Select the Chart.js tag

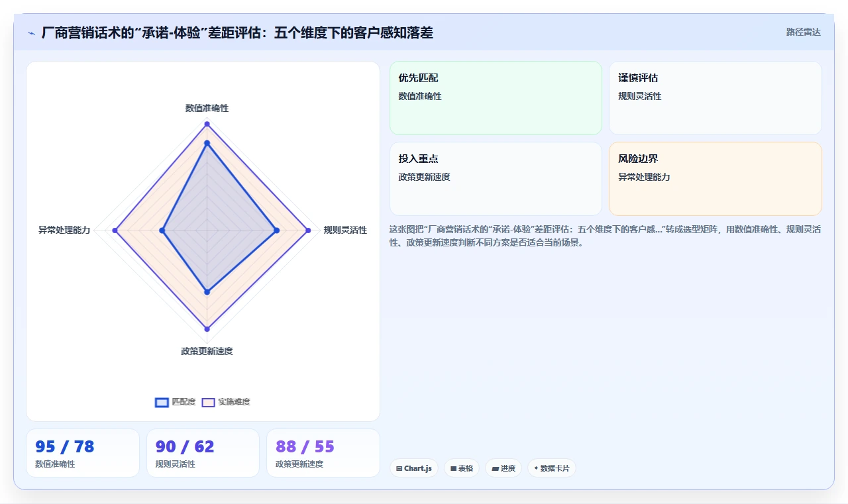(413, 468)
